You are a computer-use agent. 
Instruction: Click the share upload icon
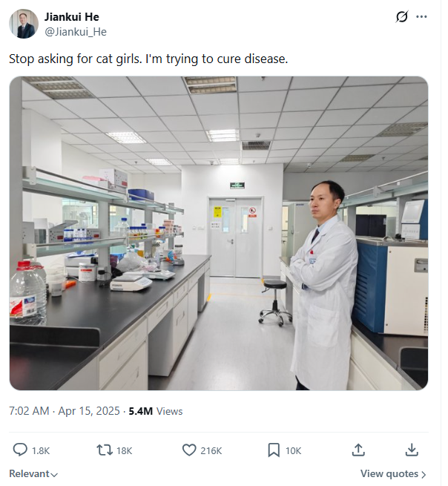358,450
